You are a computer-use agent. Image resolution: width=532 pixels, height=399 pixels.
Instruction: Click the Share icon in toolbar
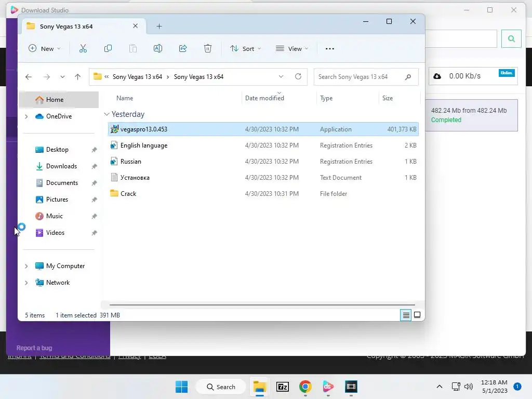pos(183,48)
